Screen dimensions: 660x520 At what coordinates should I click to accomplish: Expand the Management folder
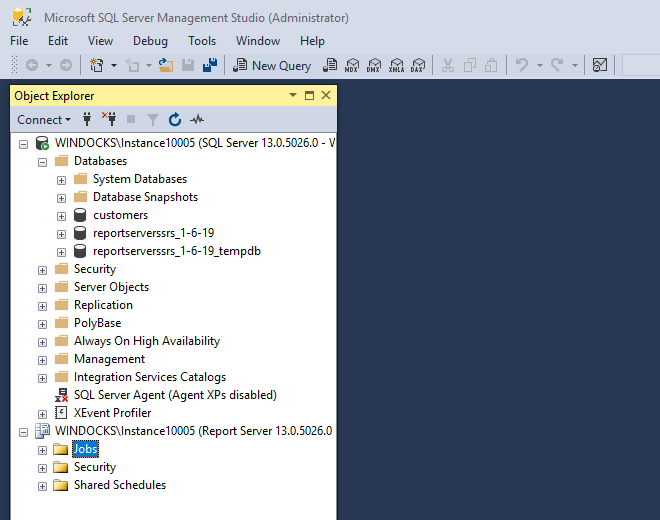[x=42, y=360]
